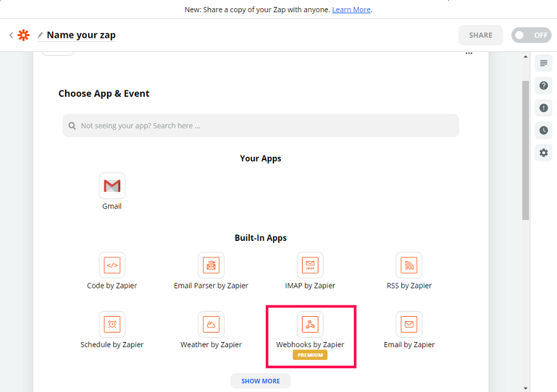The image size is (557, 392).
Task: Click the IMAP by Zapier label
Action: (310, 286)
